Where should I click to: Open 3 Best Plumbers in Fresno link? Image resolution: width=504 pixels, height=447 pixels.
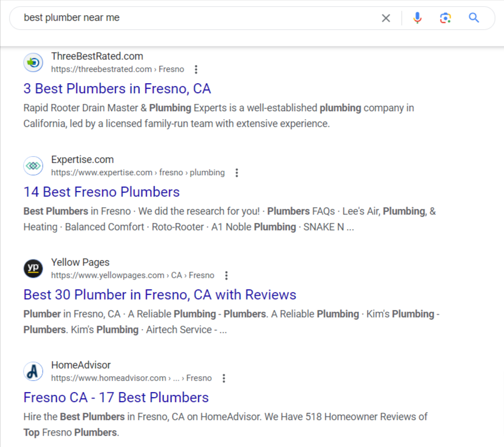pos(117,89)
